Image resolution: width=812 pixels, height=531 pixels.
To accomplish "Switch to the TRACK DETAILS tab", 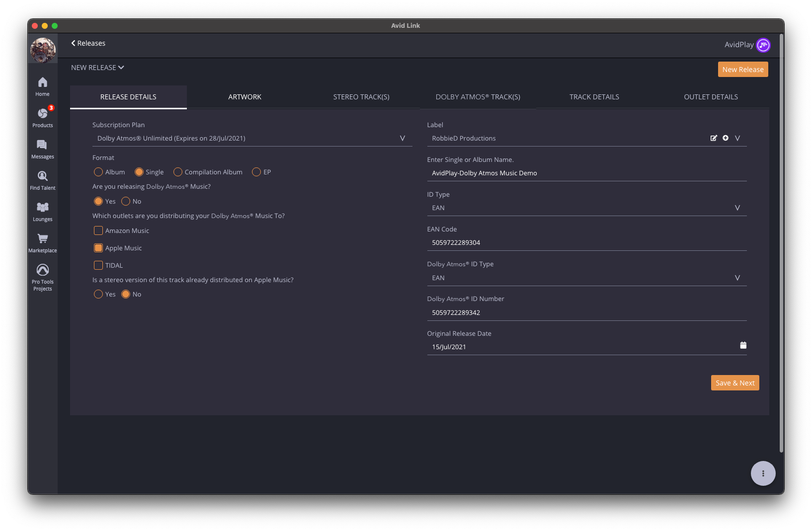I will (594, 97).
